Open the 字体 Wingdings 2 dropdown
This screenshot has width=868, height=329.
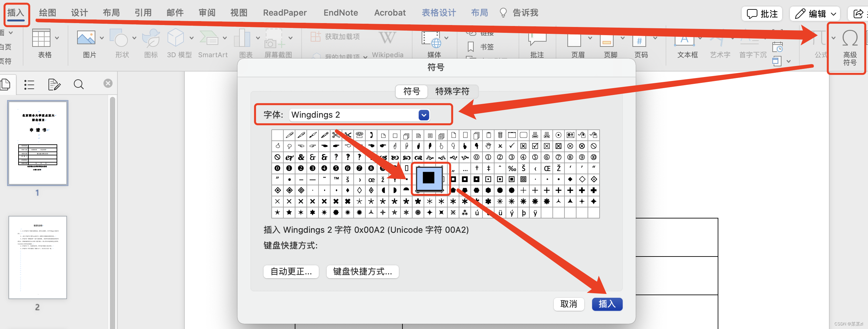pos(424,115)
